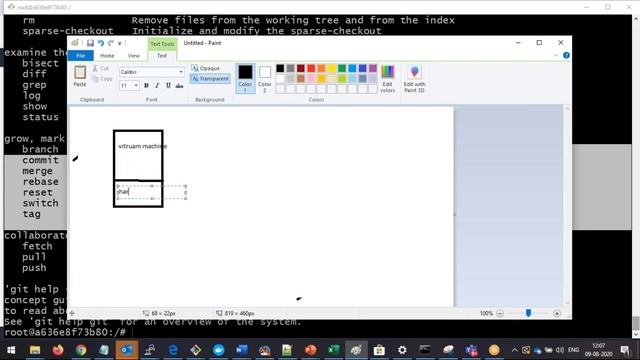
Task: Open Paint Help question mark icon
Action: coord(566,56)
